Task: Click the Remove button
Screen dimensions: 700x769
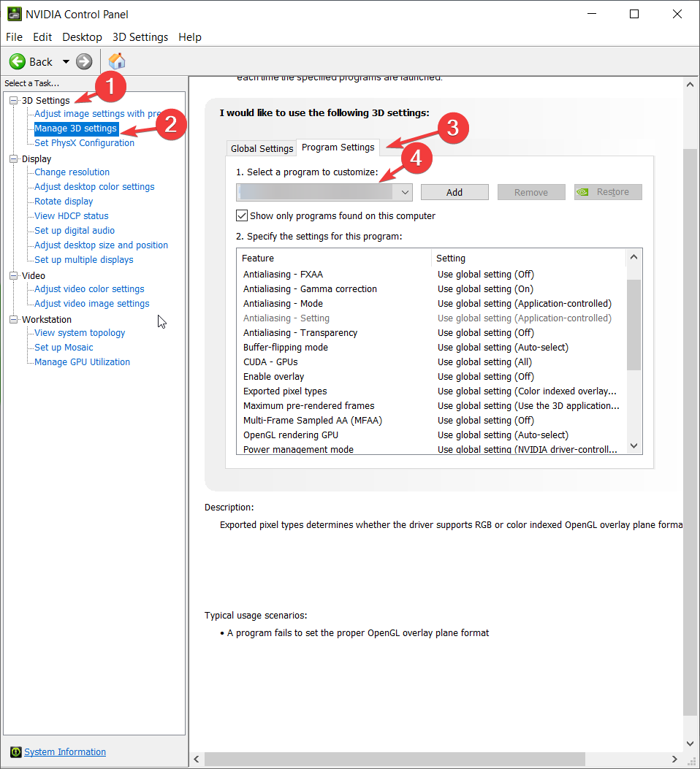Action: point(531,192)
